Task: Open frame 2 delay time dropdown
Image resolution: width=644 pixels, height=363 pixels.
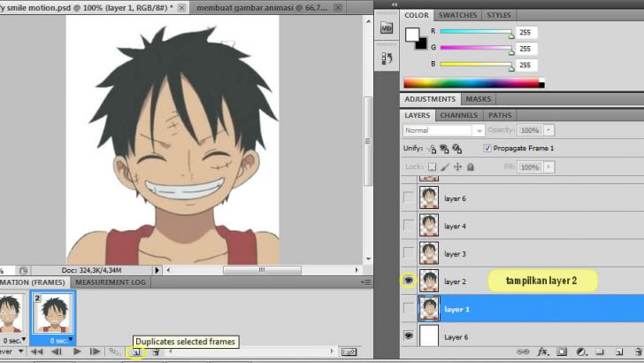Action: point(71,340)
